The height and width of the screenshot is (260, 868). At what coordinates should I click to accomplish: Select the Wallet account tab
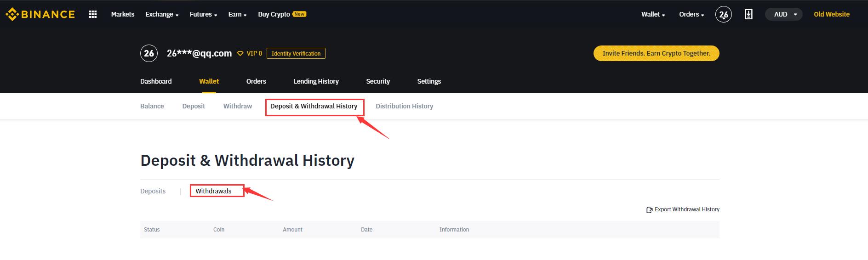coord(209,81)
